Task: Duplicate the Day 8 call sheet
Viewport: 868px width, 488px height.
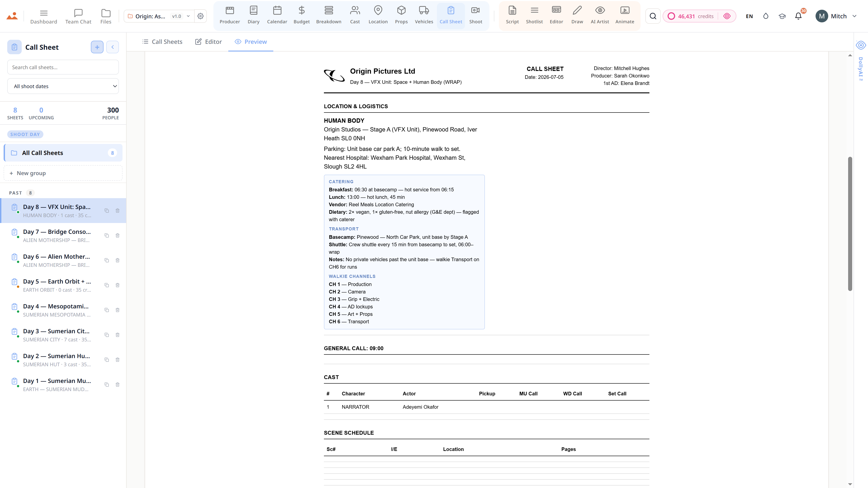Action: (x=106, y=211)
